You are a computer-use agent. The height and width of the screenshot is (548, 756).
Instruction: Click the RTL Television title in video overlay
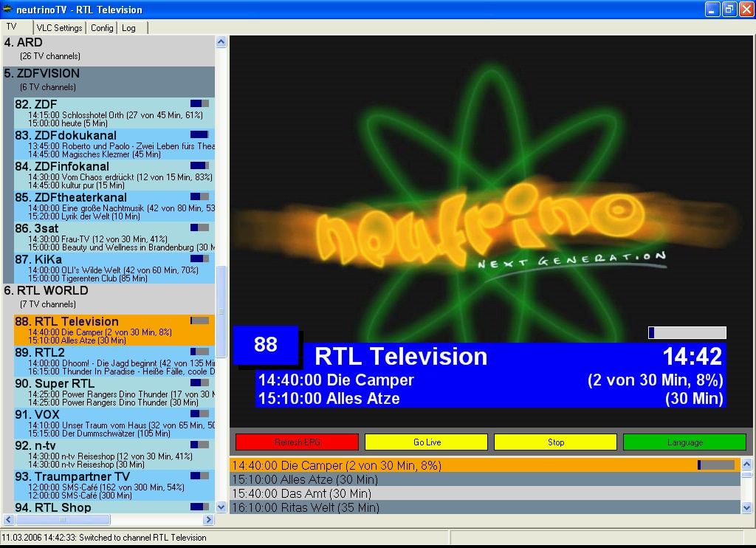(401, 357)
